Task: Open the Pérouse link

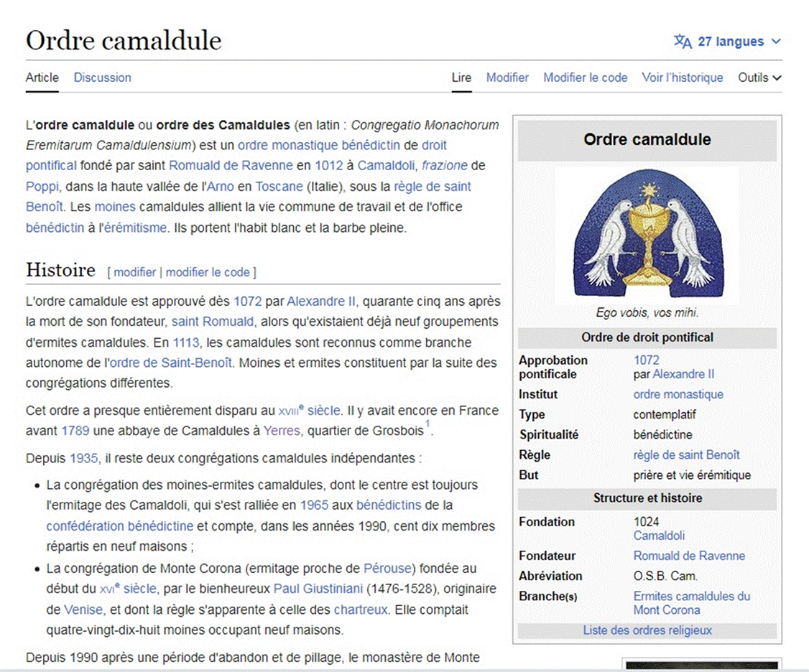Action: (387, 569)
